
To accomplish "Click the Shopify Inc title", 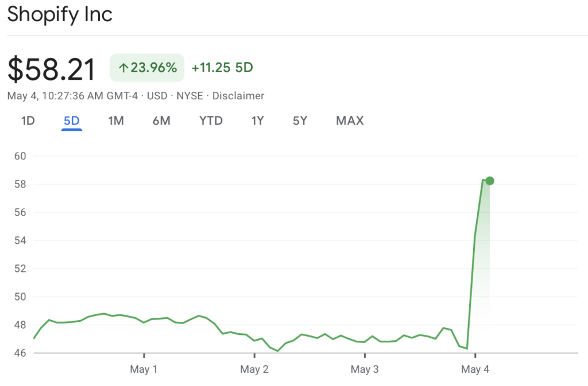I will tap(60, 15).
